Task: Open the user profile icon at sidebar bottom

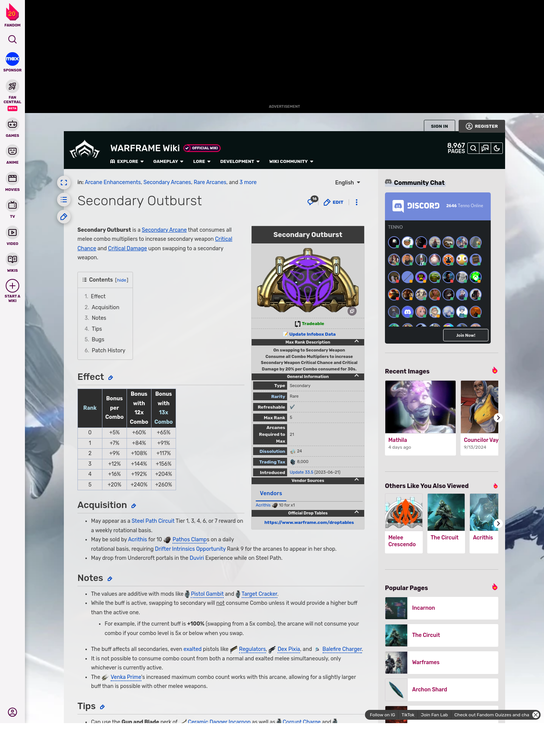Action: pyautogui.click(x=12, y=712)
